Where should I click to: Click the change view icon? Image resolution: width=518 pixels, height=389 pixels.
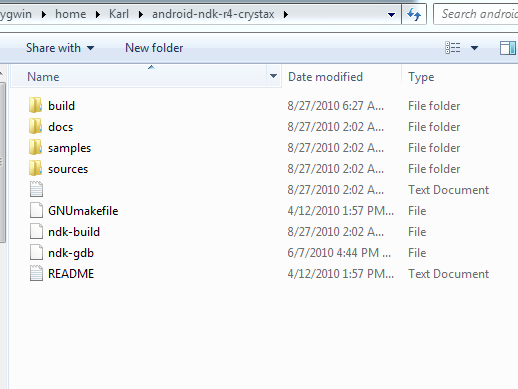click(453, 48)
